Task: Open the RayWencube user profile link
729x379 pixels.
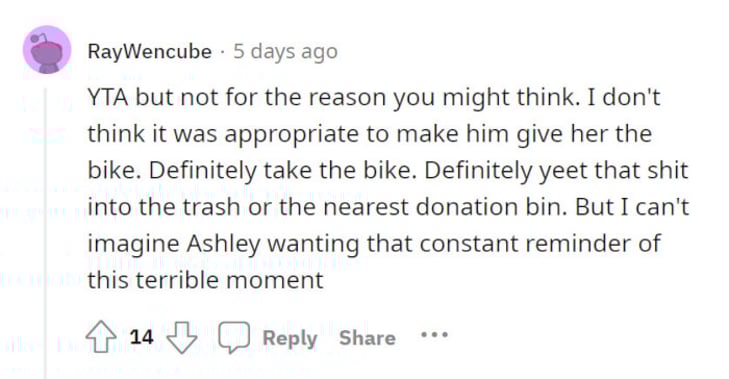Action: [150, 52]
